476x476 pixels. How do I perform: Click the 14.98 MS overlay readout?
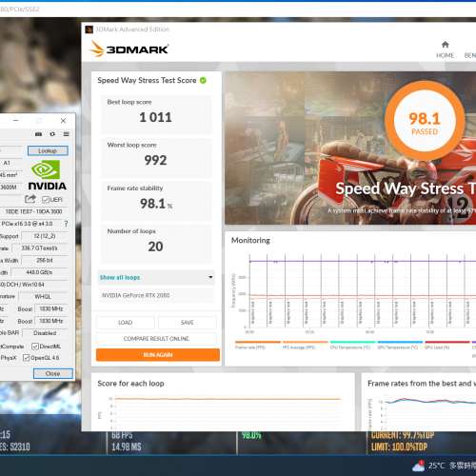coord(127,446)
